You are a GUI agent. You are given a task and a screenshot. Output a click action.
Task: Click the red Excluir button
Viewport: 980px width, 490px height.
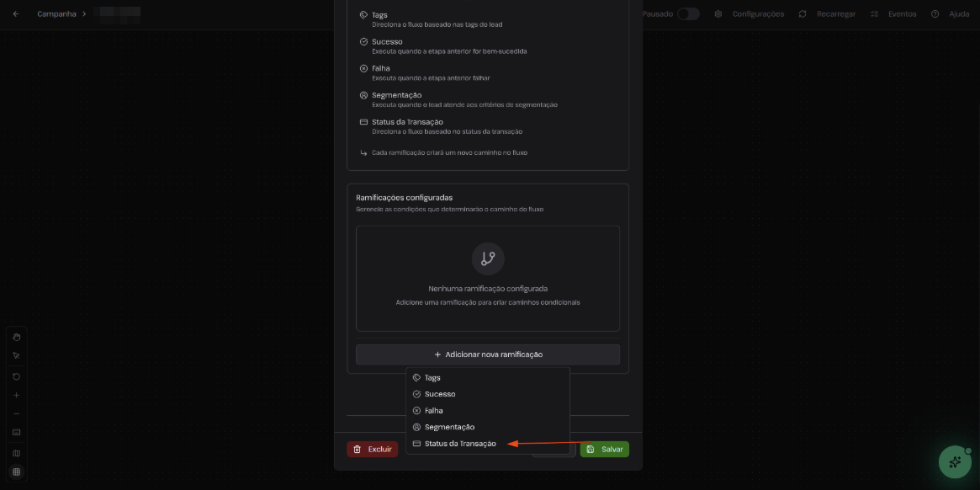(x=373, y=450)
